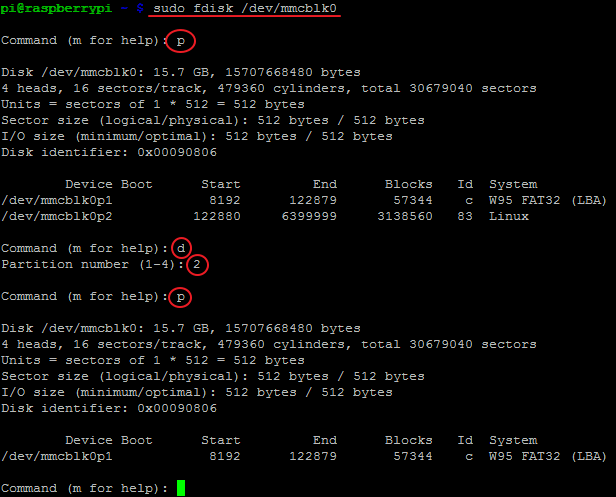Click the Start sector value 122880
The image size is (616, 497).
pyautogui.click(x=217, y=216)
